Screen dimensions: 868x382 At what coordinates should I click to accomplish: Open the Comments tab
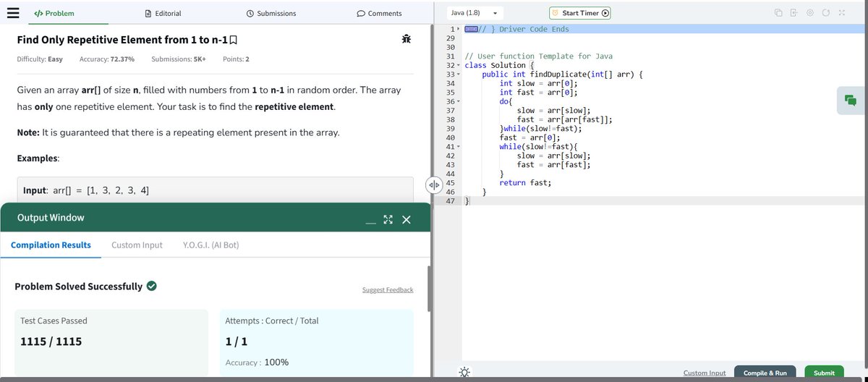point(380,13)
